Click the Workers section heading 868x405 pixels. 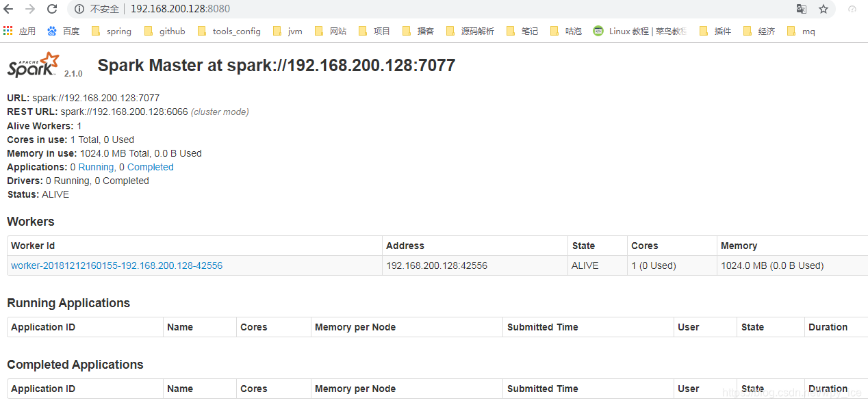pos(31,222)
